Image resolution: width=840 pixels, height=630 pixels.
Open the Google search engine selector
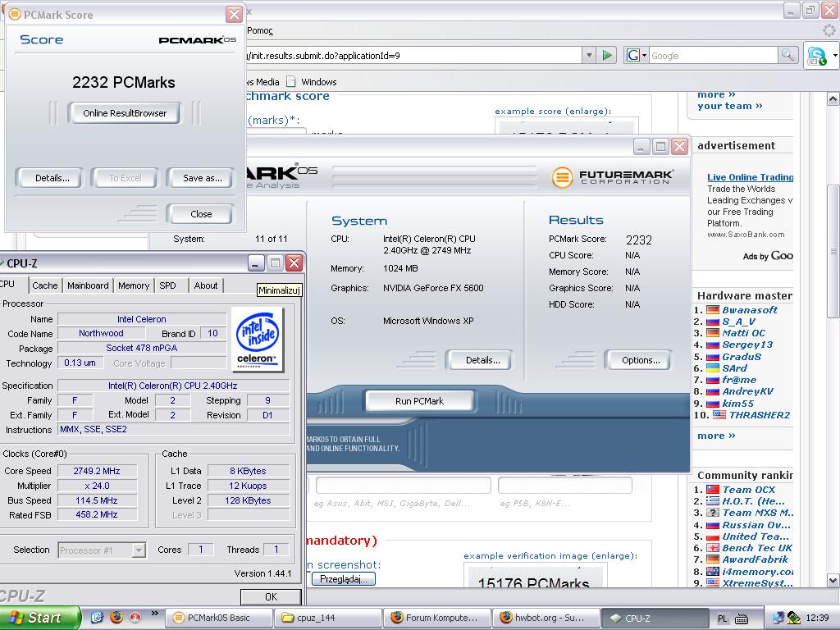tap(637, 55)
